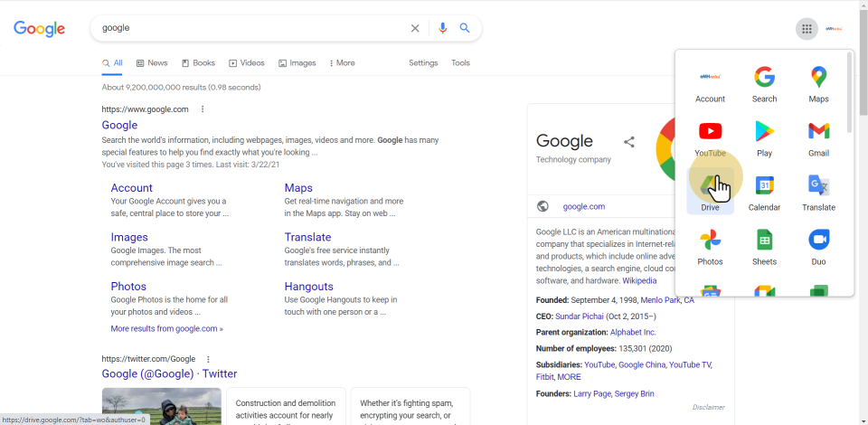Screen dimensions: 868x425
Task: Close the Google apps grid button
Action: tap(807, 29)
